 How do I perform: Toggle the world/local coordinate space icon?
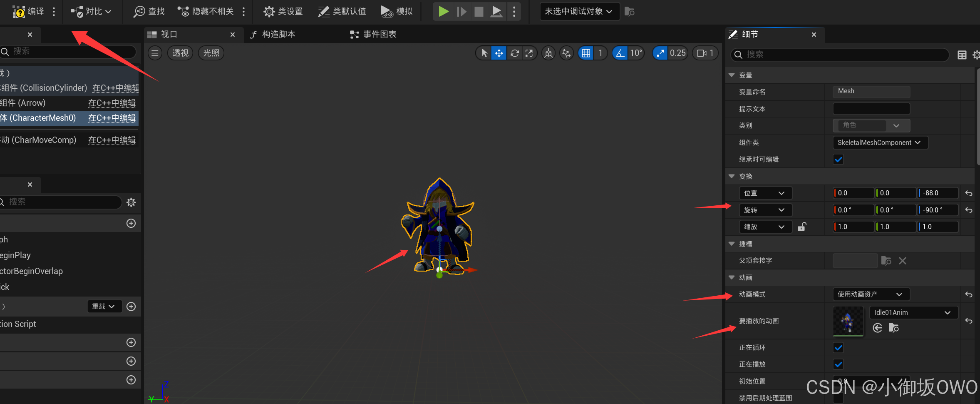(x=549, y=53)
